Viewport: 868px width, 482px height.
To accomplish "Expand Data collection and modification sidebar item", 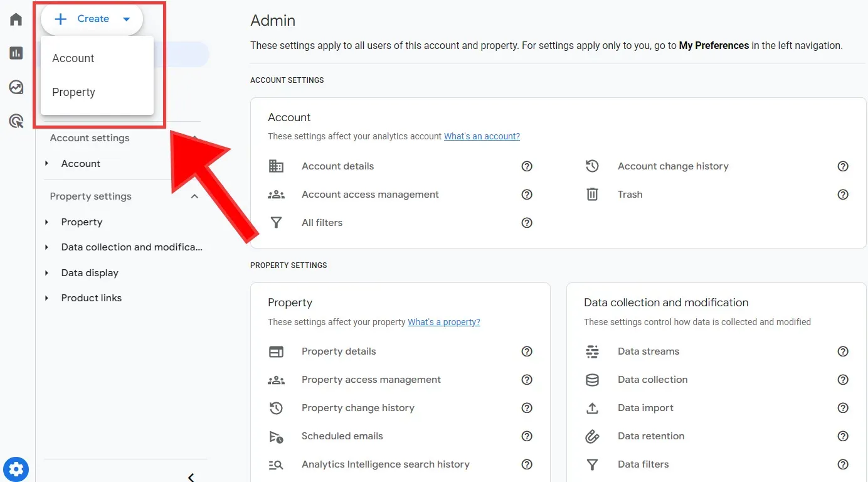I will tap(47, 247).
